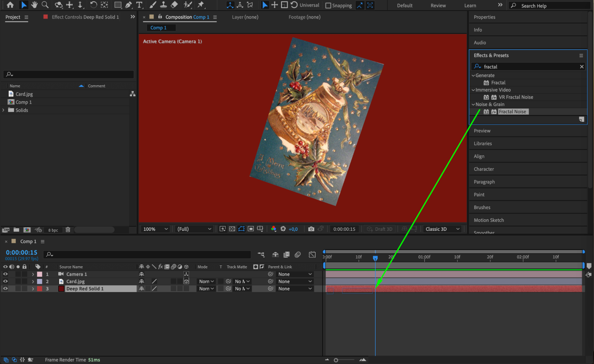Click the snapshot camera icon in viewer
594x364 pixels.
tap(311, 229)
